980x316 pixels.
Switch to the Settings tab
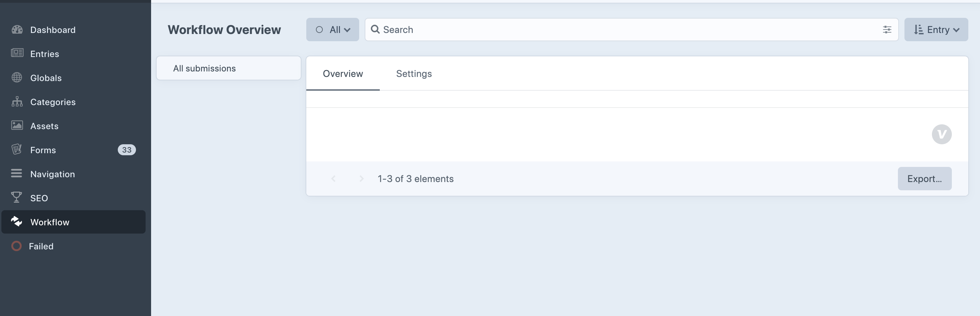414,74
